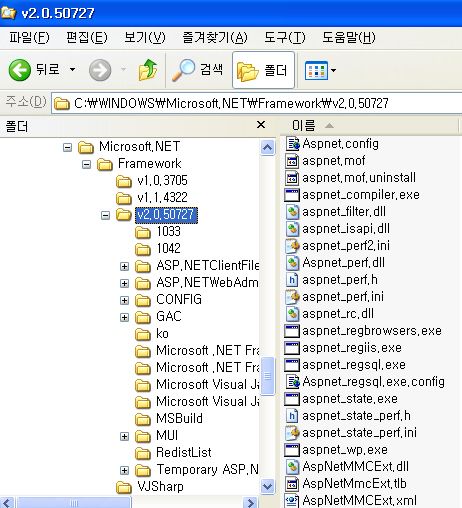Open the 도움말(H) menu

[349, 37]
